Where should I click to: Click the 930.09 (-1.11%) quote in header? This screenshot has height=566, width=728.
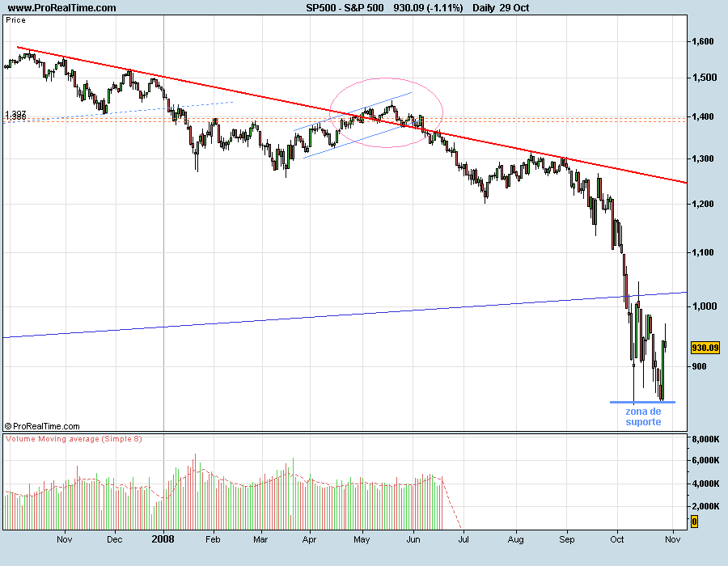(428, 8)
